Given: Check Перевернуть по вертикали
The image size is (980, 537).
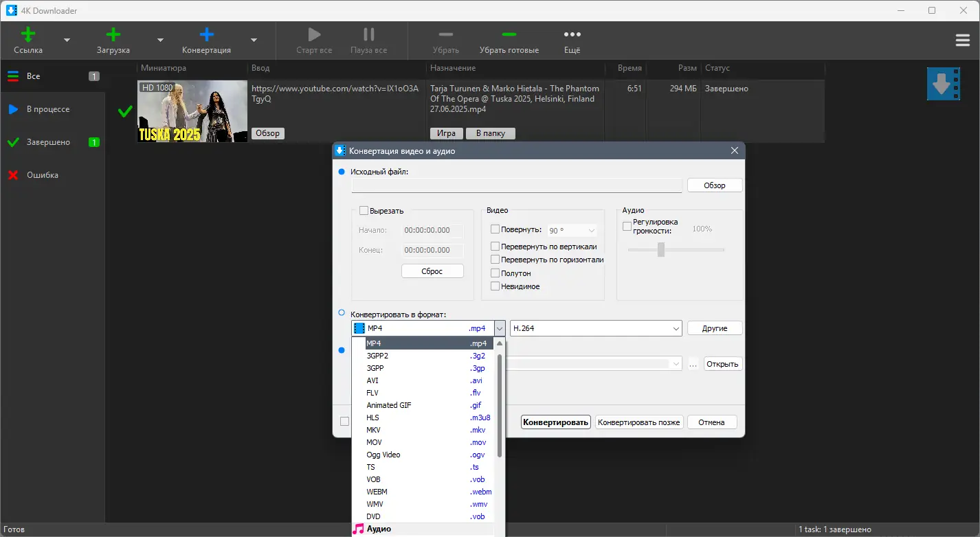Looking at the screenshot, I should (495, 246).
